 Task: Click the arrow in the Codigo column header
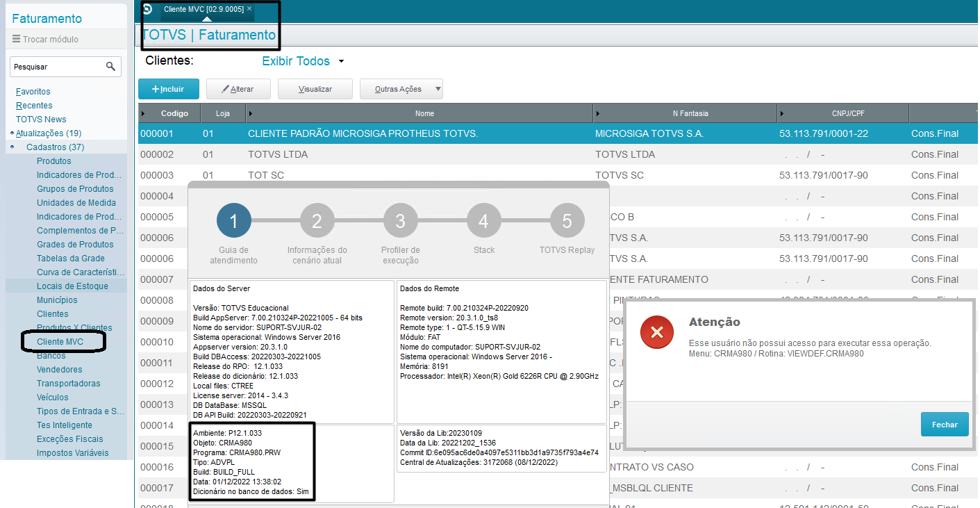(144, 113)
